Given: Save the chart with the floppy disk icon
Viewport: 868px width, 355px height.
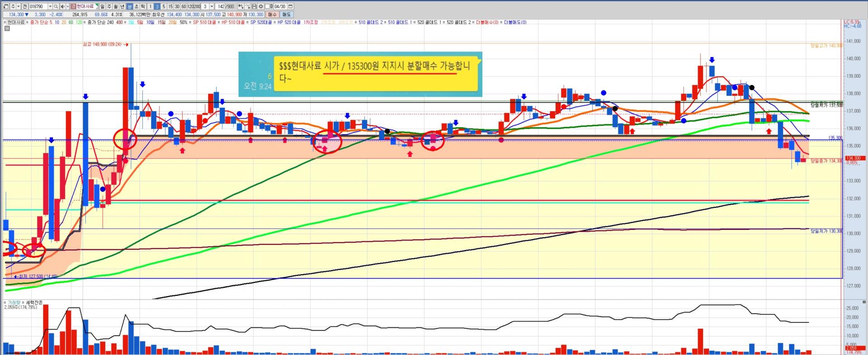Looking at the screenshot, I should point(255,7).
